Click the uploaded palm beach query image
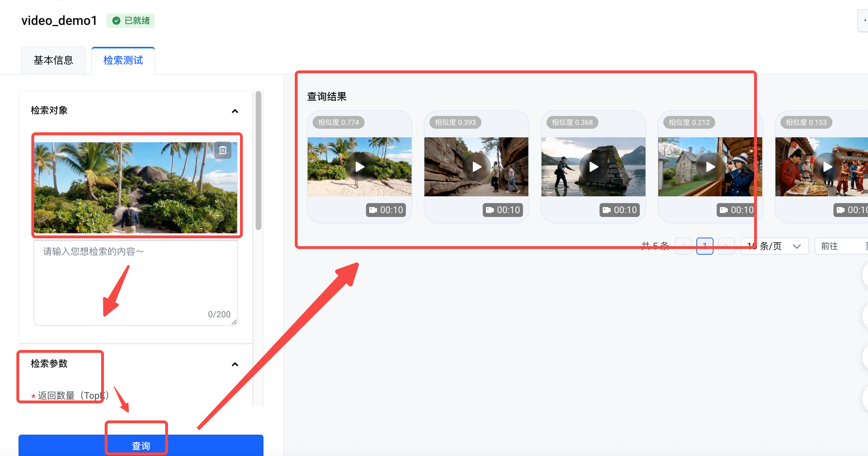The width and height of the screenshot is (868, 456). click(136, 187)
